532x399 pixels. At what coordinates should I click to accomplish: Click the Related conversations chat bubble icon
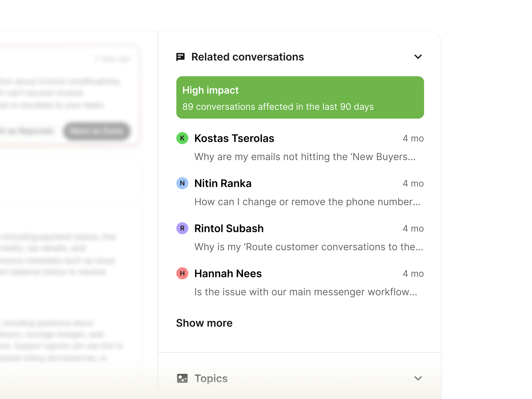(181, 57)
